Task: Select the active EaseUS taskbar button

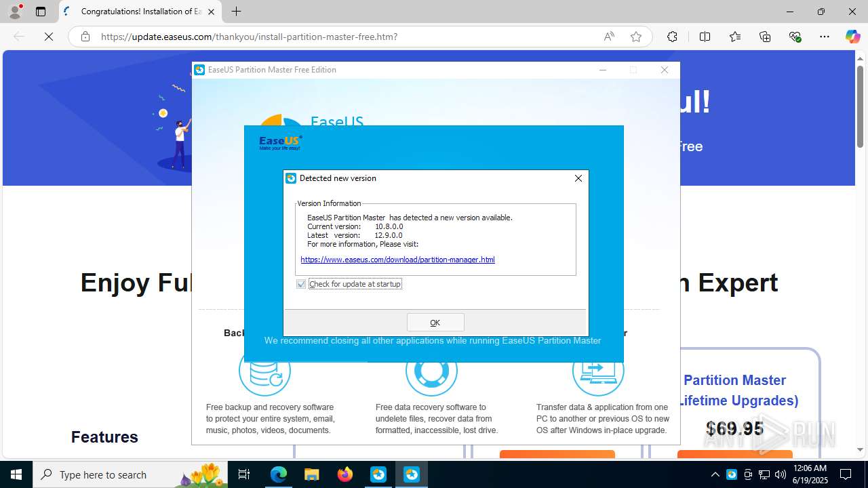Action: pyautogui.click(x=412, y=474)
